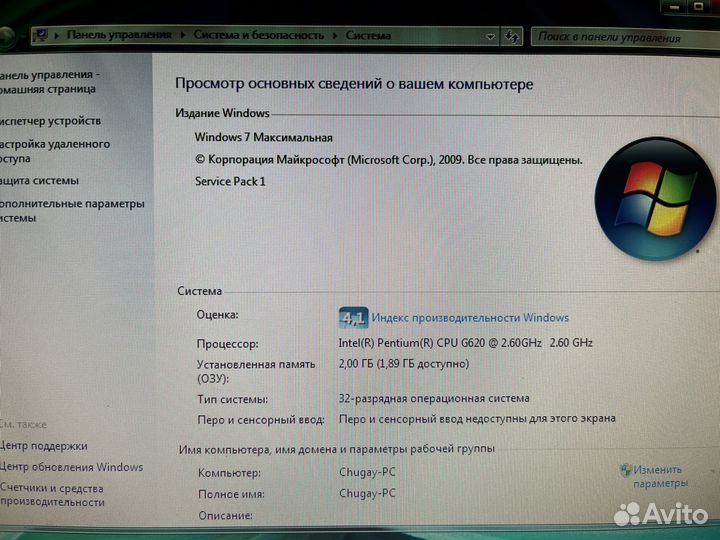Minimize the Система window
Screen dimensions: 720x540
[675, 7]
